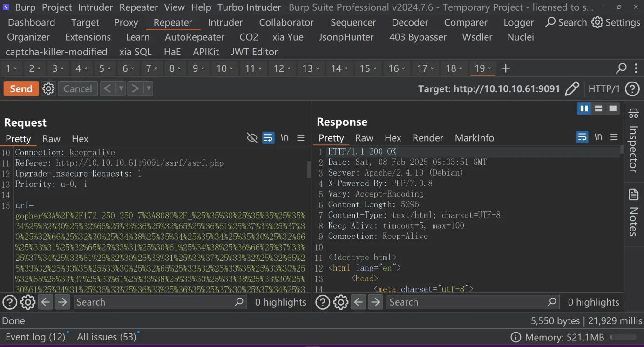Screen dimensions: 644x347
Task: Click the orange Send button
Action: point(21,88)
